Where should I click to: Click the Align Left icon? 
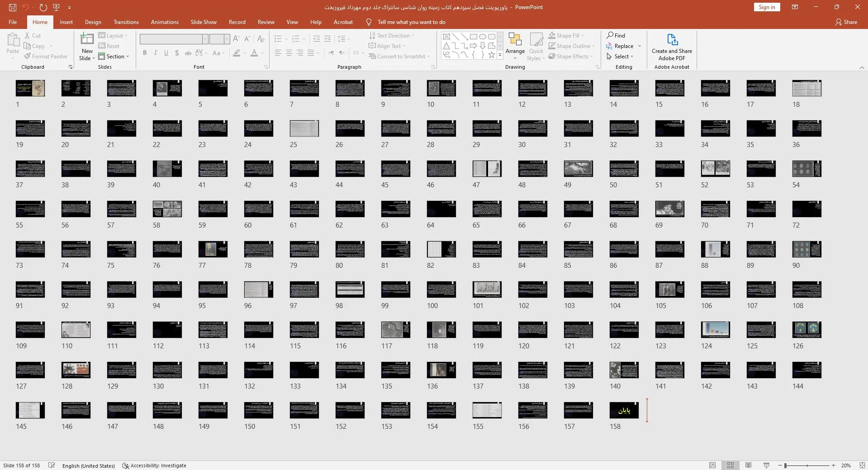coord(278,53)
